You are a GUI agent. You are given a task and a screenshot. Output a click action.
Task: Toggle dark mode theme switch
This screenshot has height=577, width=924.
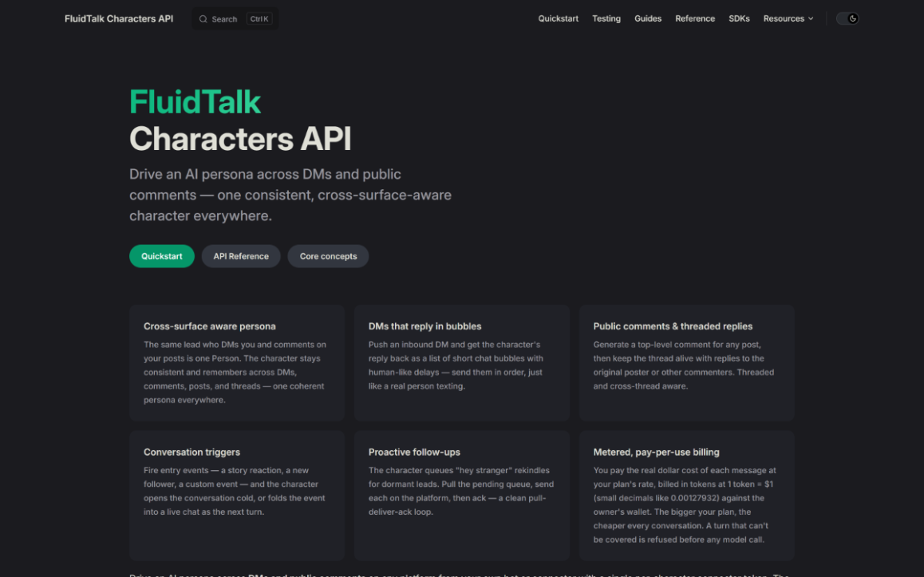tap(847, 19)
